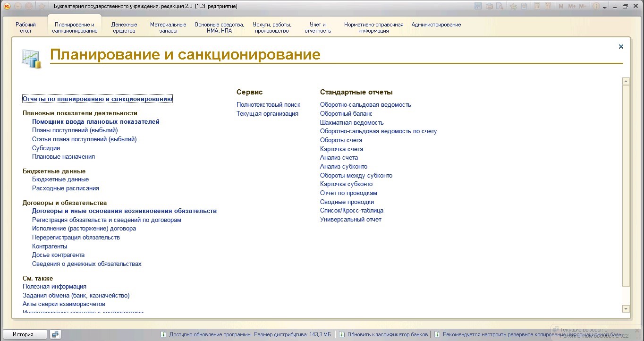Select Основные средства, НМА, НПА tab
The image size is (644, 341).
pos(220,27)
